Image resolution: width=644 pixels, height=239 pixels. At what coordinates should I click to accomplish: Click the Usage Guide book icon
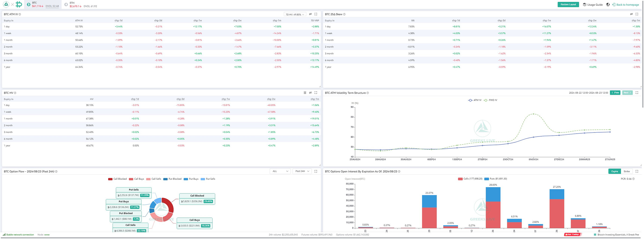tap(584, 5)
